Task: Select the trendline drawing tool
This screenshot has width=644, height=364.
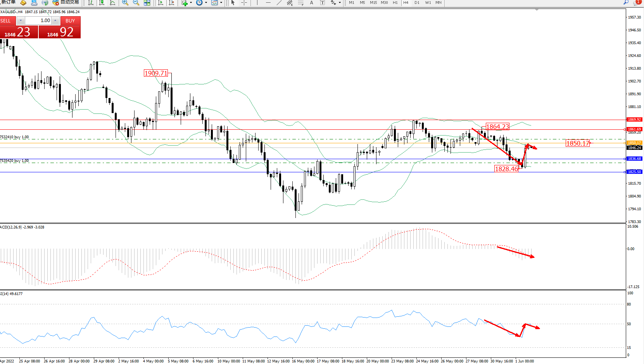Action: click(279, 3)
